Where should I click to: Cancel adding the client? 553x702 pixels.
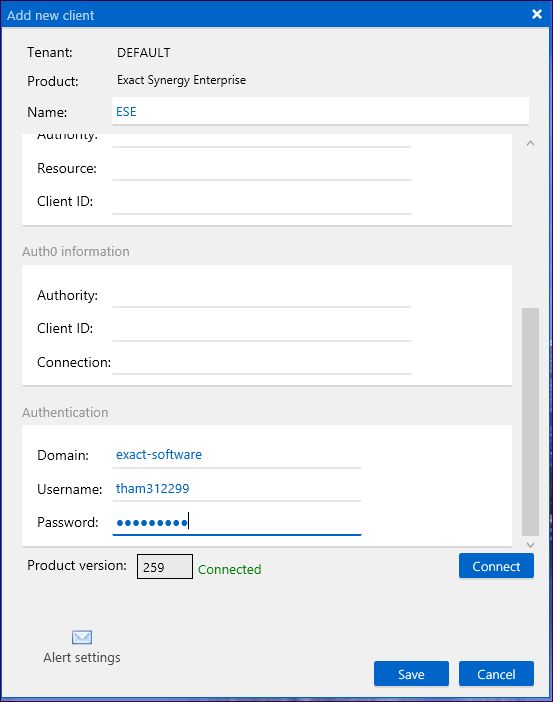click(496, 674)
